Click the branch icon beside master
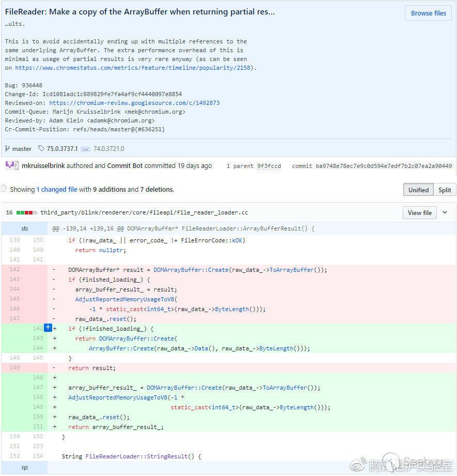The width and height of the screenshot is (457, 476). (x=8, y=148)
